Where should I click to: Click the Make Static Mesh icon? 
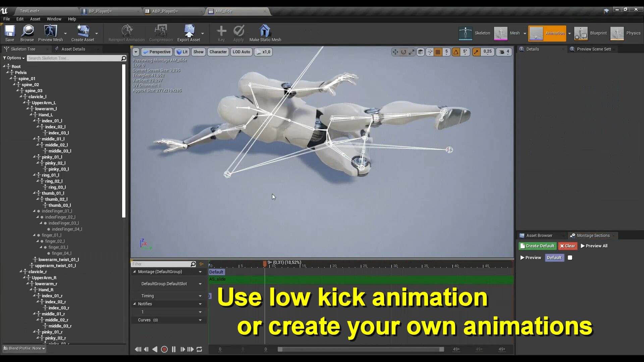265,33
